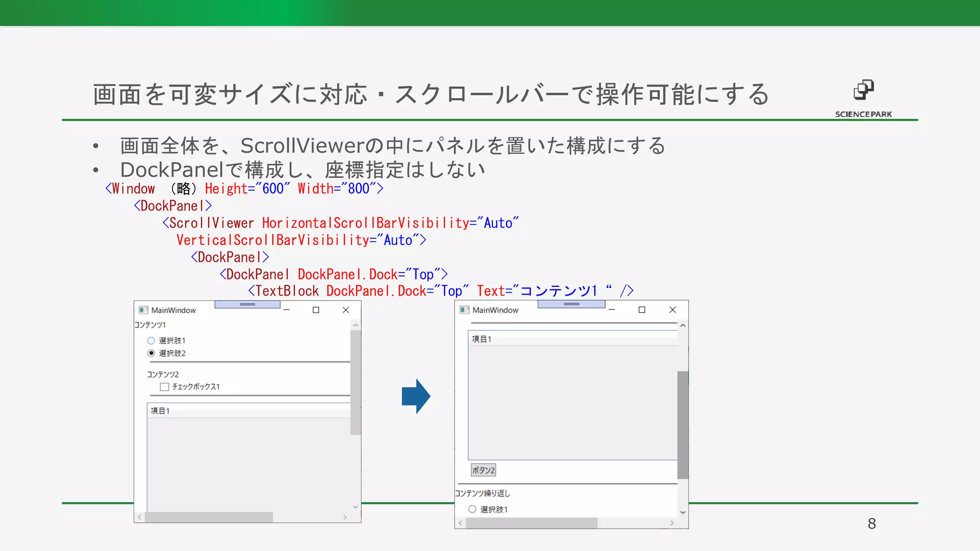Viewport: 980px width, 551px height.
Task: Click horizontal scroll-right arrow in left window
Action: click(345, 517)
